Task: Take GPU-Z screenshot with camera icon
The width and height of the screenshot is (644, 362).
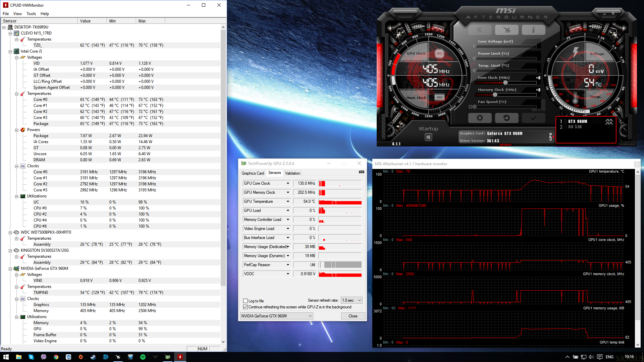Action: pyautogui.click(x=361, y=172)
